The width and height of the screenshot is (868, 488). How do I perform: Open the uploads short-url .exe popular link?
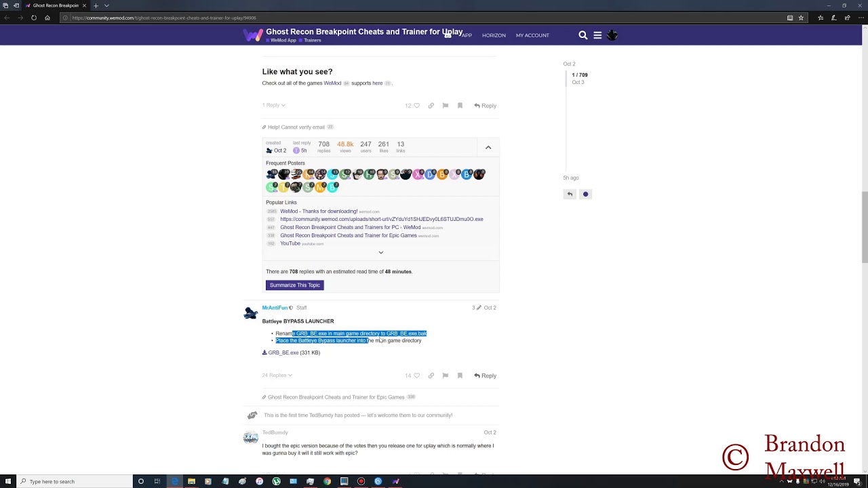(x=382, y=220)
